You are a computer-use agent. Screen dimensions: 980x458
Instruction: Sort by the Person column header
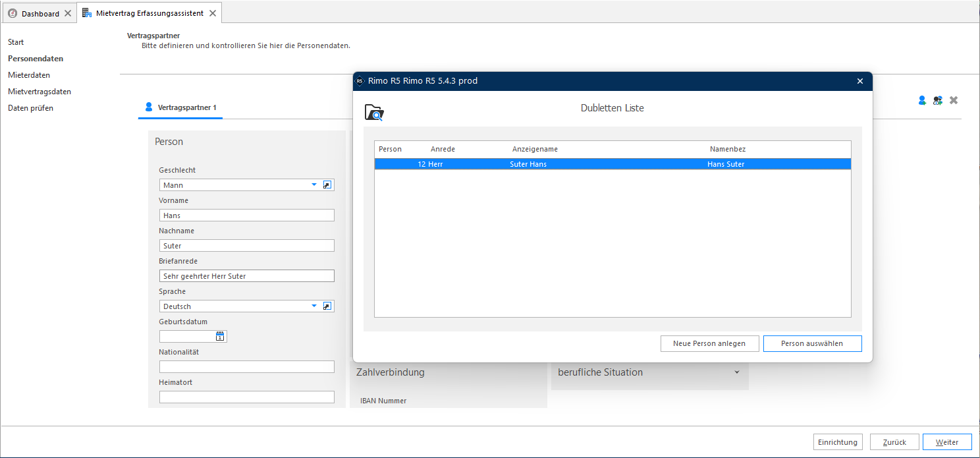pos(390,149)
